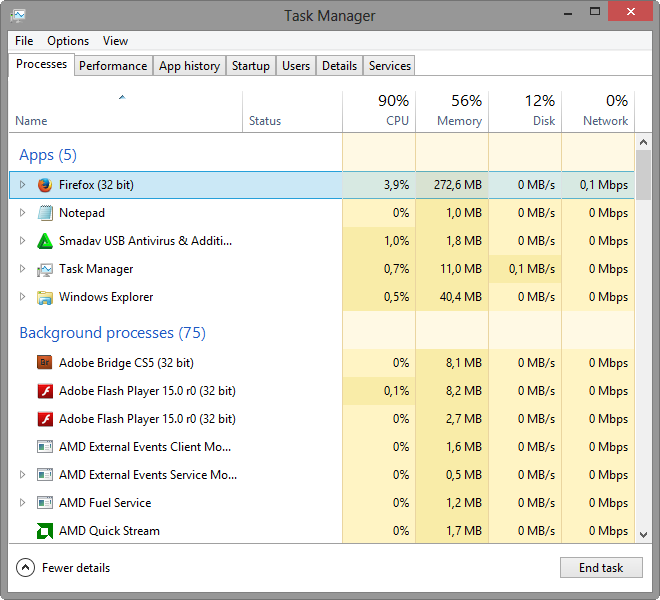The image size is (660, 600).
Task: Select the Adobe Bridge CS5 process name
Action: click(126, 363)
